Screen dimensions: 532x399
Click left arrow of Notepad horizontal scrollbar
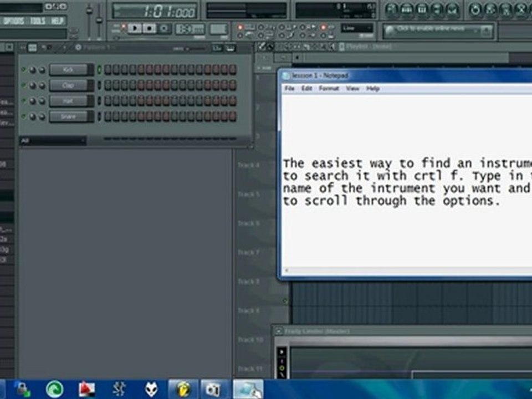[x=287, y=270]
